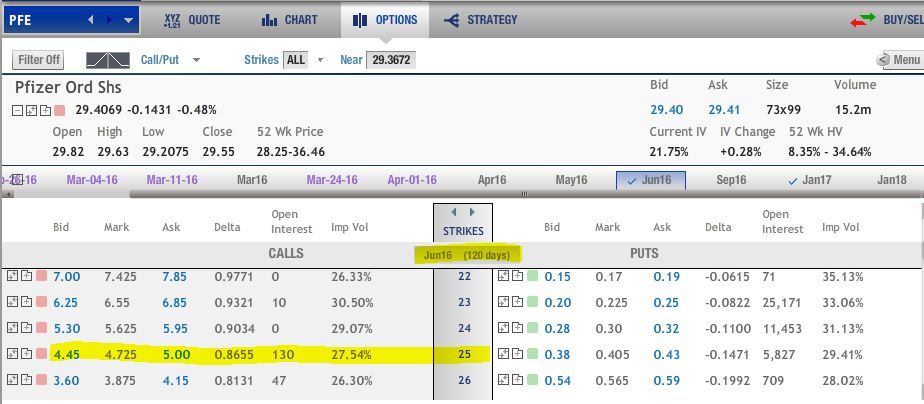Click the pink square next to Pfizer price
The height and width of the screenshot is (404, 924).
point(59,109)
